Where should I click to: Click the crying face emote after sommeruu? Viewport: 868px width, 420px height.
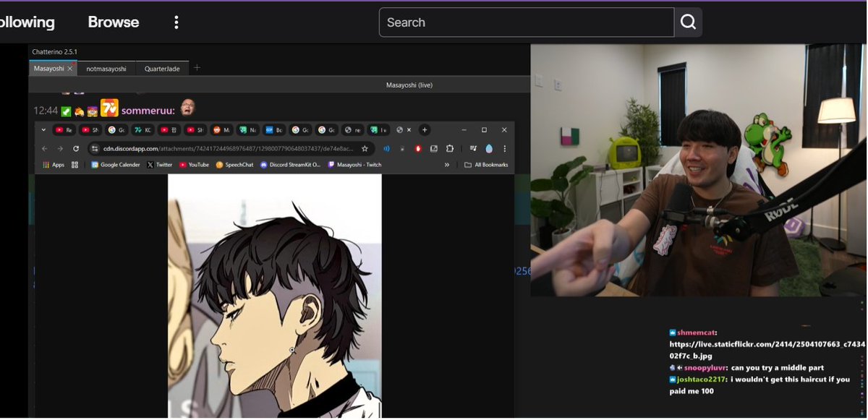pyautogui.click(x=187, y=107)
